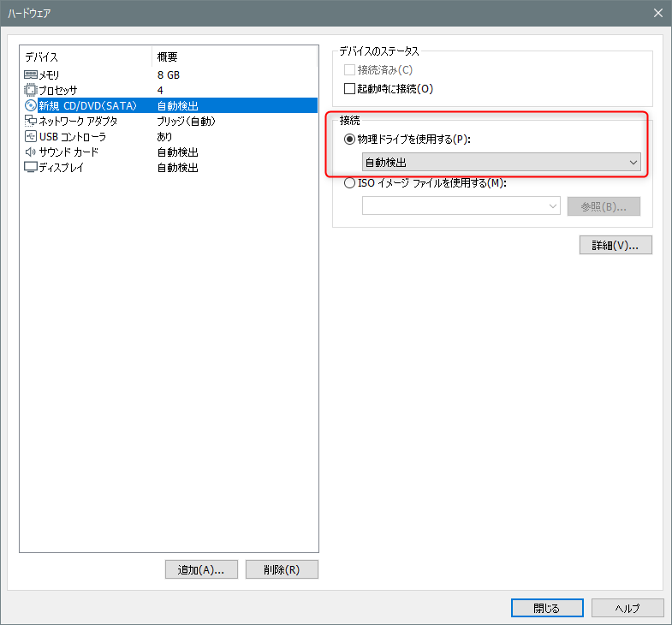Click the 8 GB memory summary value
This screenshot has height=625, width=672.
pos(169,75)
